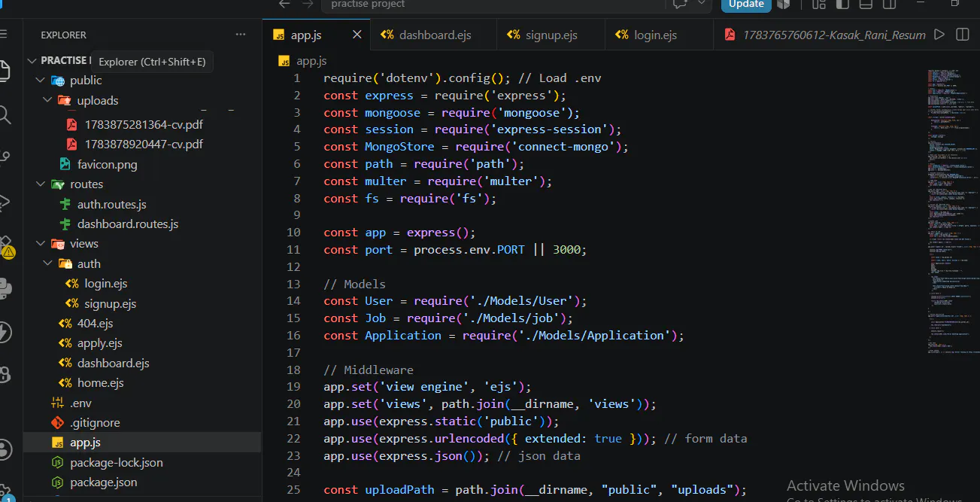Switch to the login.ejs tab

point(658,35)
